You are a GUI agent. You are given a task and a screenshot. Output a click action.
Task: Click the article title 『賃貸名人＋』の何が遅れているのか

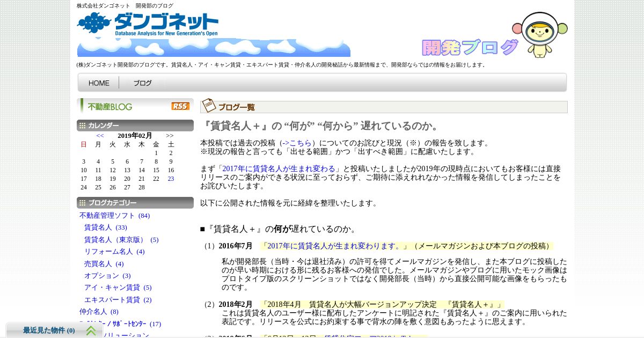[x=320, y=126]
